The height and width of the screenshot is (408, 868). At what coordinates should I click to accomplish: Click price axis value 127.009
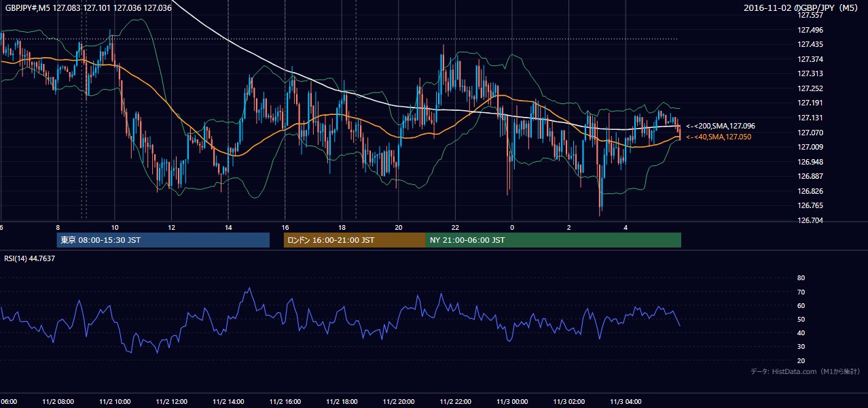(810, 147)
